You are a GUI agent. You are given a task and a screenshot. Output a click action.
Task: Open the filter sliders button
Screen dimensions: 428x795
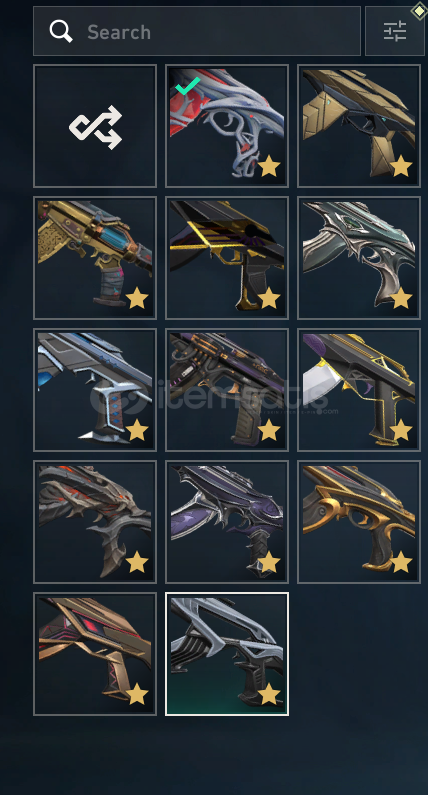(x=395, y=31)
